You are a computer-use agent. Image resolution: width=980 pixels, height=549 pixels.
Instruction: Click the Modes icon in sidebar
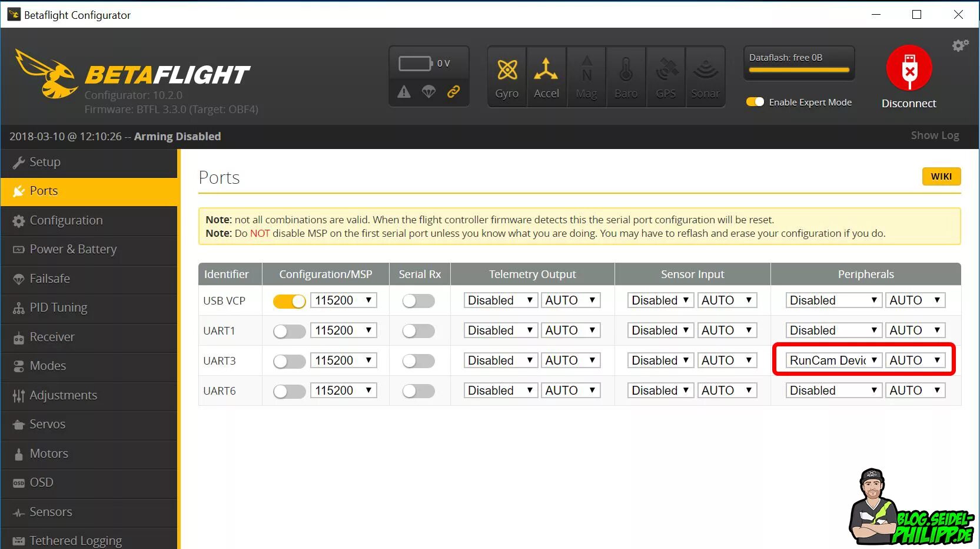click(19, 366)
